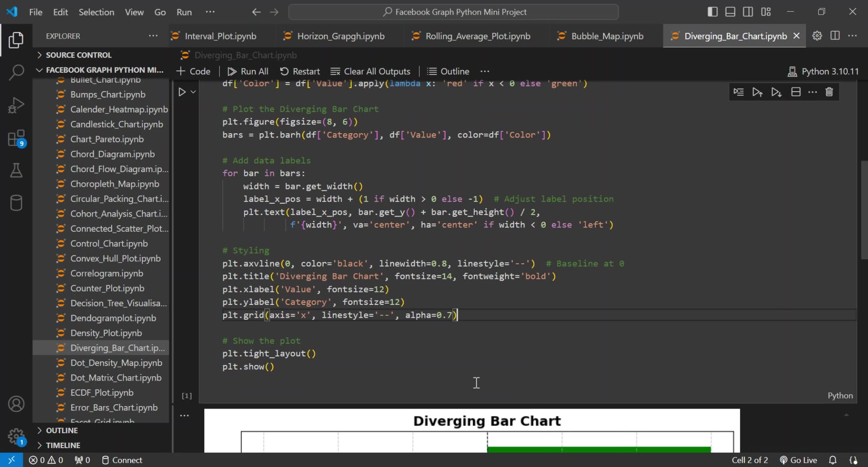Click the Facebook Graph command center search bar

pyautogui.click(x=454, y=12)
